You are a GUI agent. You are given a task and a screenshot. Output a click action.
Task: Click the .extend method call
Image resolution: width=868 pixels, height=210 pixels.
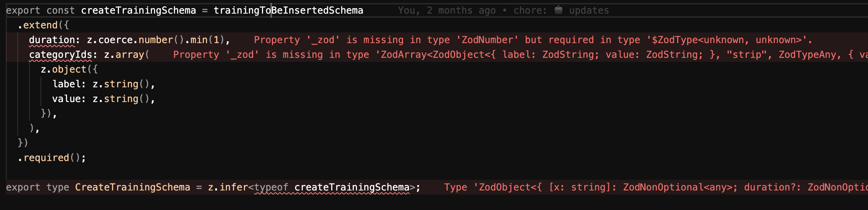(x=40, y=25)
